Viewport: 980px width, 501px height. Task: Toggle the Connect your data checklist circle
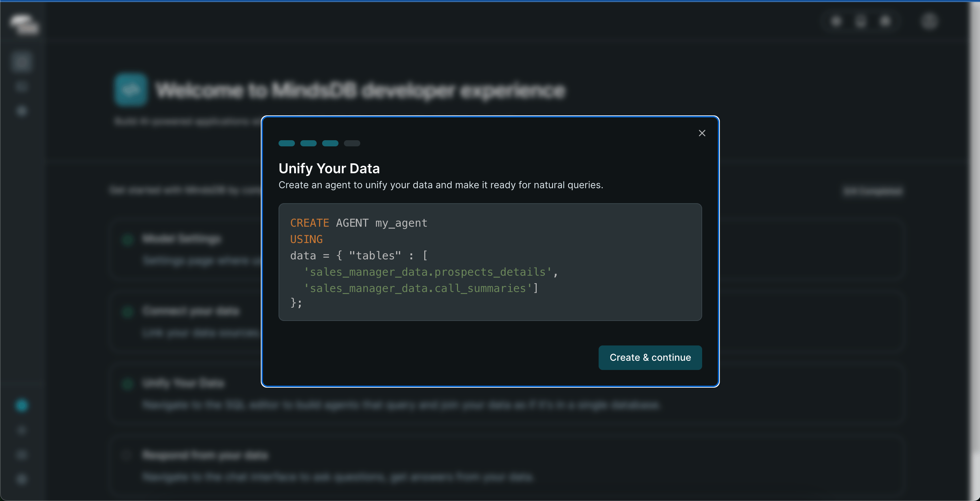127,312
